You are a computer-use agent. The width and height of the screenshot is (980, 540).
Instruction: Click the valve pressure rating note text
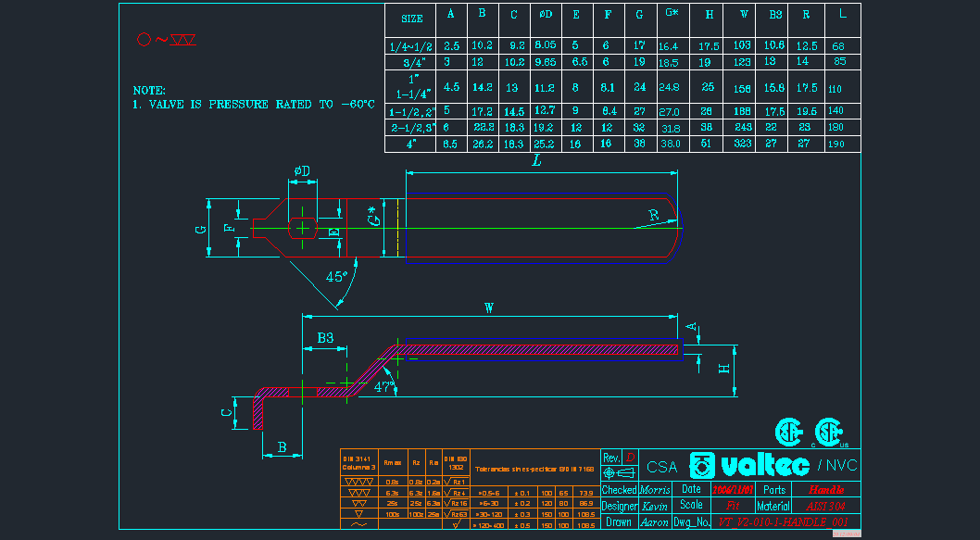click(x=254, y=105)
